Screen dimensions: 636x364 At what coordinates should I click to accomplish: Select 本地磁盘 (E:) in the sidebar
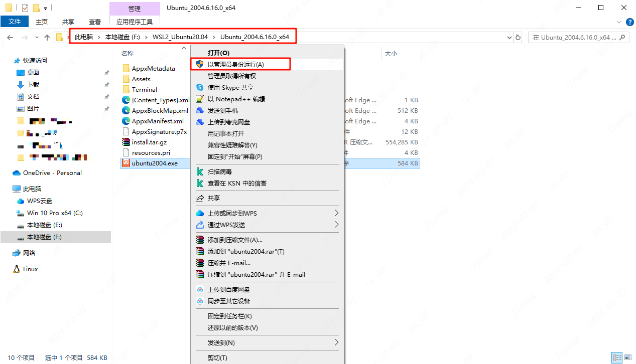click(45, 225)
